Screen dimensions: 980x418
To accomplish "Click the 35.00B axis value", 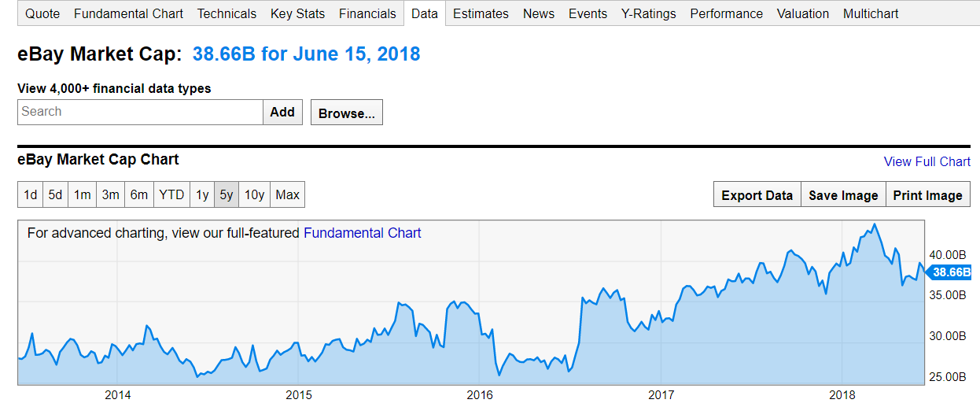I will pyautogui.click(x=946, y=295).
